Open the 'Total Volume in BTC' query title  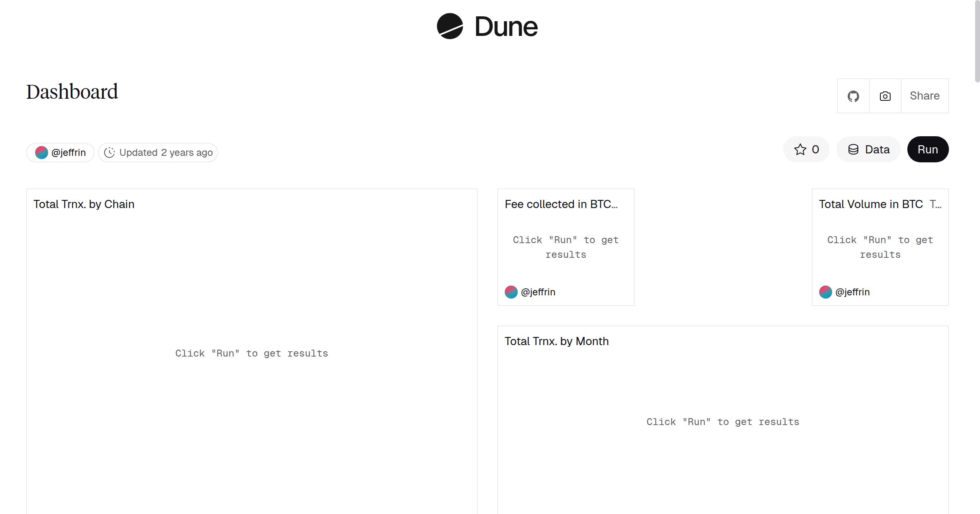[870, 204]
